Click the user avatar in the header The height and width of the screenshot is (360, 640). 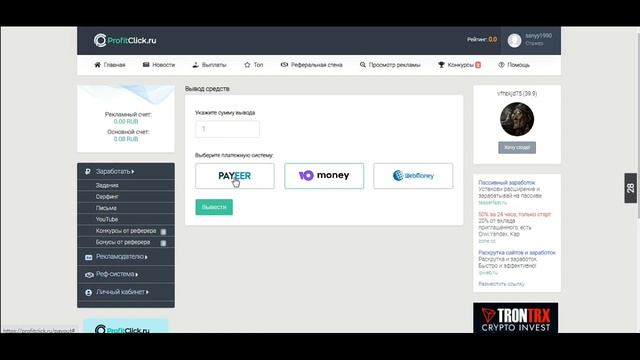514,40
